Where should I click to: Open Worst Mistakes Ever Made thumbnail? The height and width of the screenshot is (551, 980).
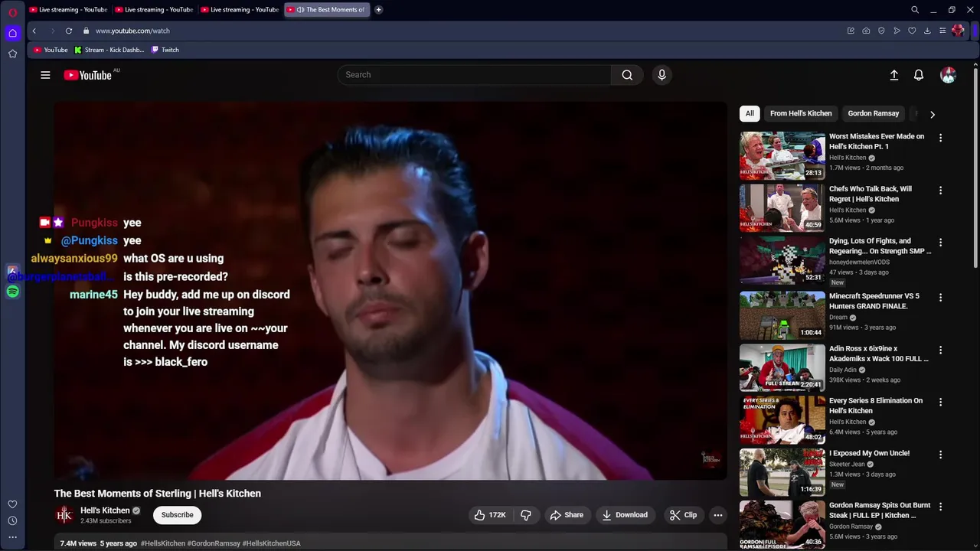tap(782, 155)
